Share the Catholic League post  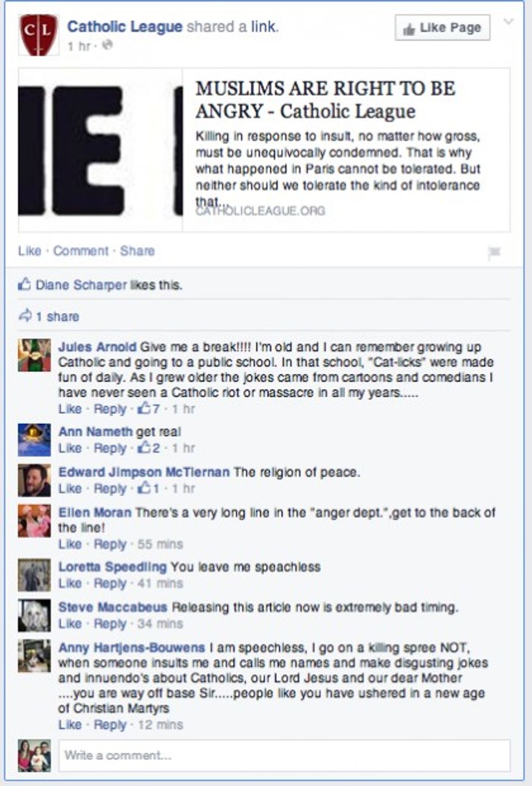[x=137, y=251]
